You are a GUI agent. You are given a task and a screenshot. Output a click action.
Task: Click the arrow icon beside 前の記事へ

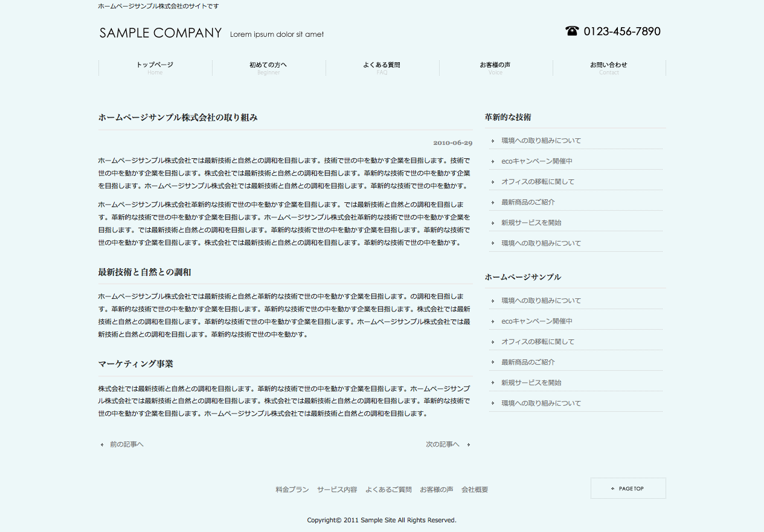(101, 445)
